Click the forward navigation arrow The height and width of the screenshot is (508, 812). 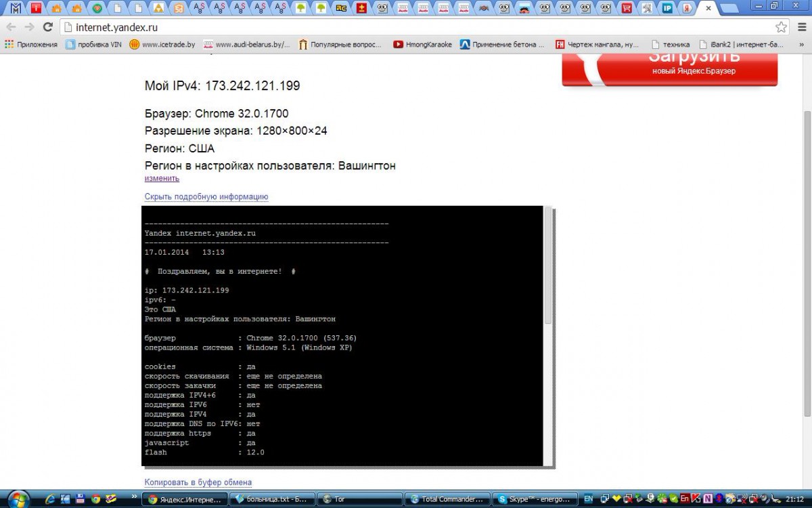[x=29, y=27]
